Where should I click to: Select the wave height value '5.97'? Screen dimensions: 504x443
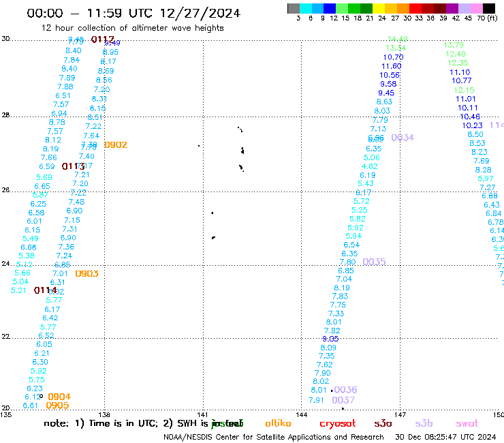pos(486,179)
